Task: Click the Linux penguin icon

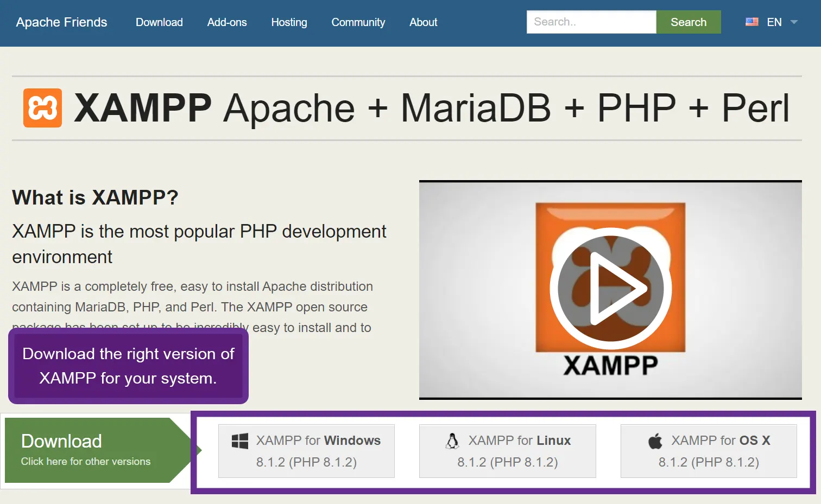Action: [452, 441]
